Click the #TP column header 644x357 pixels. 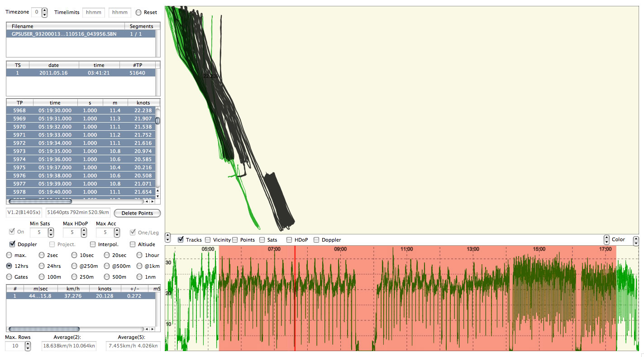tap(138, 65)
